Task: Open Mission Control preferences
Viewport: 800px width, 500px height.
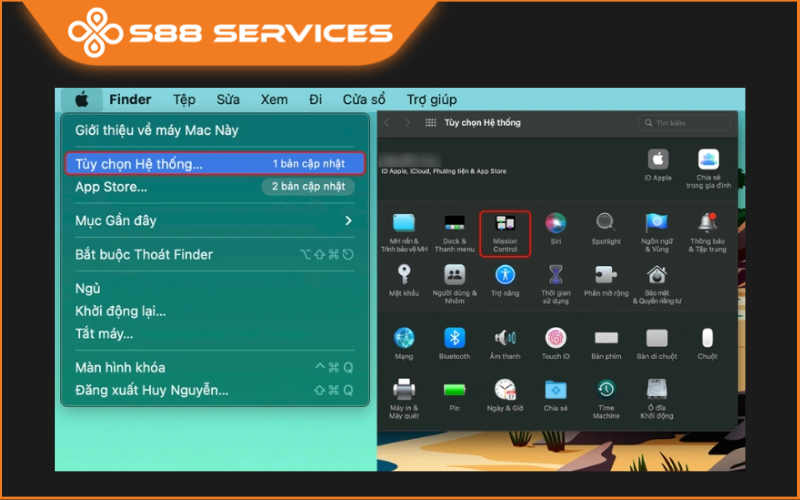Action: [505, 234]
